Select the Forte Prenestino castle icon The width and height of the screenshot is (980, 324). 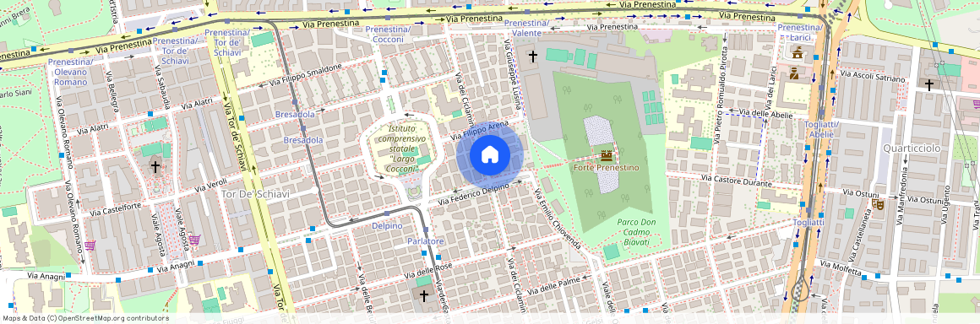pyautogui.click(x=606, y=155)
